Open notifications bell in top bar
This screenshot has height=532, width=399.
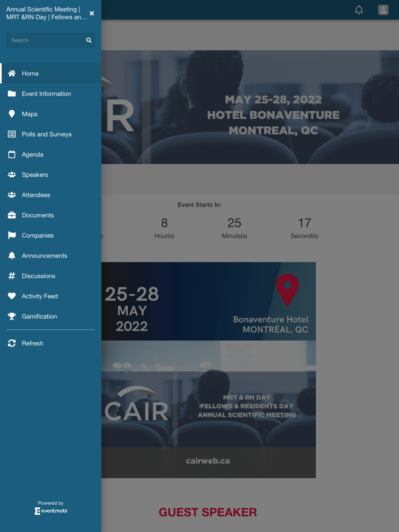tap(359, 10)
